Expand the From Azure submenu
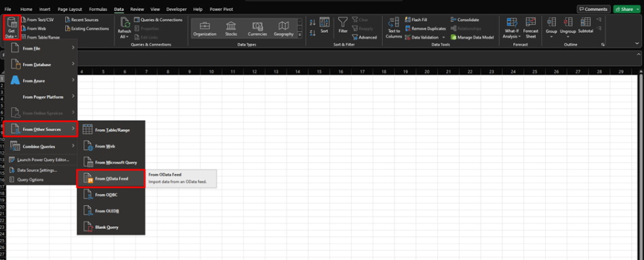The width and height of the screenshot is (644, 260). click(42, 81)
